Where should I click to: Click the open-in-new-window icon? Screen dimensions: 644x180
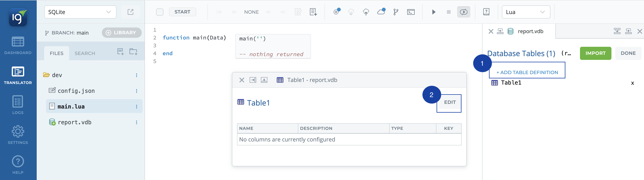click(130, 12)
